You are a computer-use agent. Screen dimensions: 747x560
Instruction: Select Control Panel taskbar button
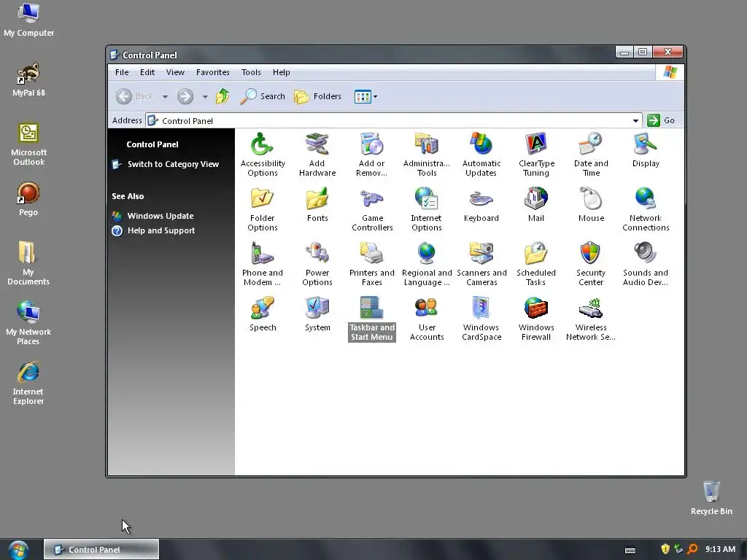point(101,550)
